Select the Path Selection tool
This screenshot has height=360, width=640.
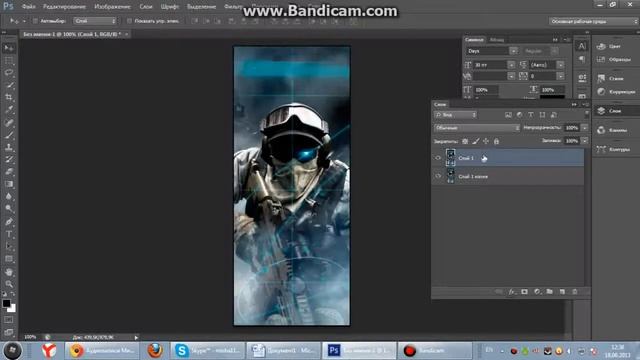pyautogui.click(x=9, y=247)
